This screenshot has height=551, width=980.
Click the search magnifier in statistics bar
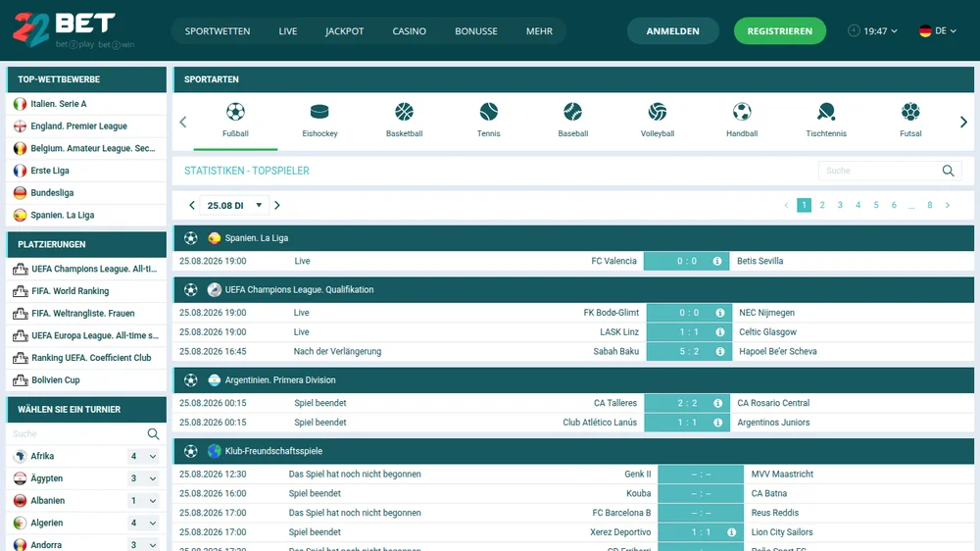(948, 171)
